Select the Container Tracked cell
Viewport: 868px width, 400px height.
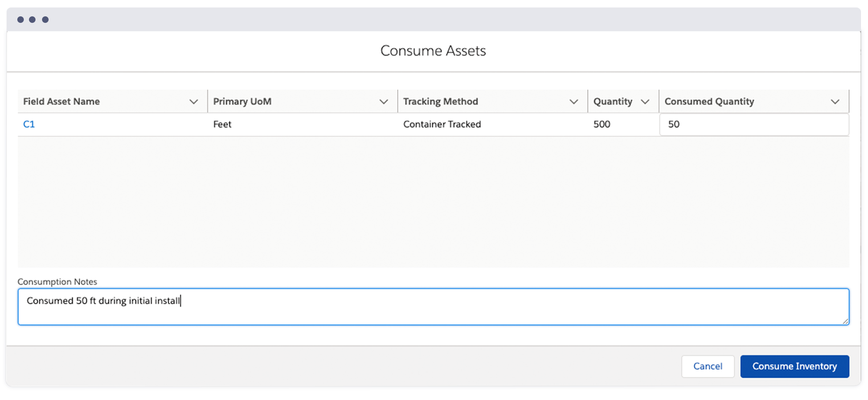(x=442, y=124)
